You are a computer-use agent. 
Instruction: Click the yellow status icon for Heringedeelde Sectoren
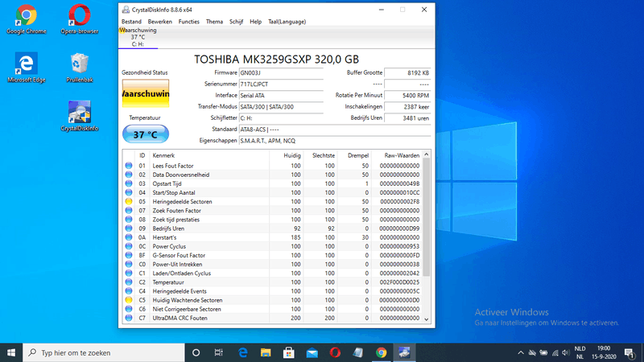129,201
